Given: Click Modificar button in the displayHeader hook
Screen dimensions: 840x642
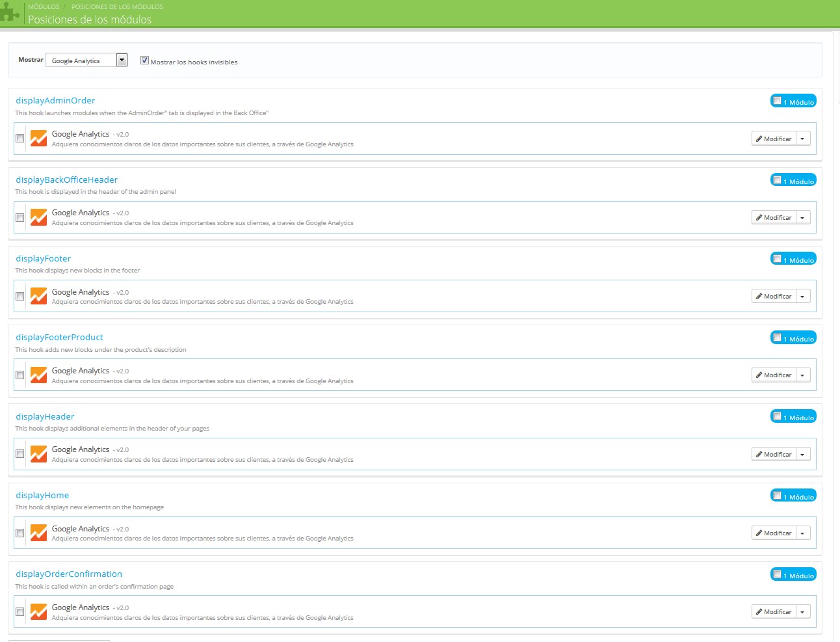Looking at the screenshot, I should [774, 454].
